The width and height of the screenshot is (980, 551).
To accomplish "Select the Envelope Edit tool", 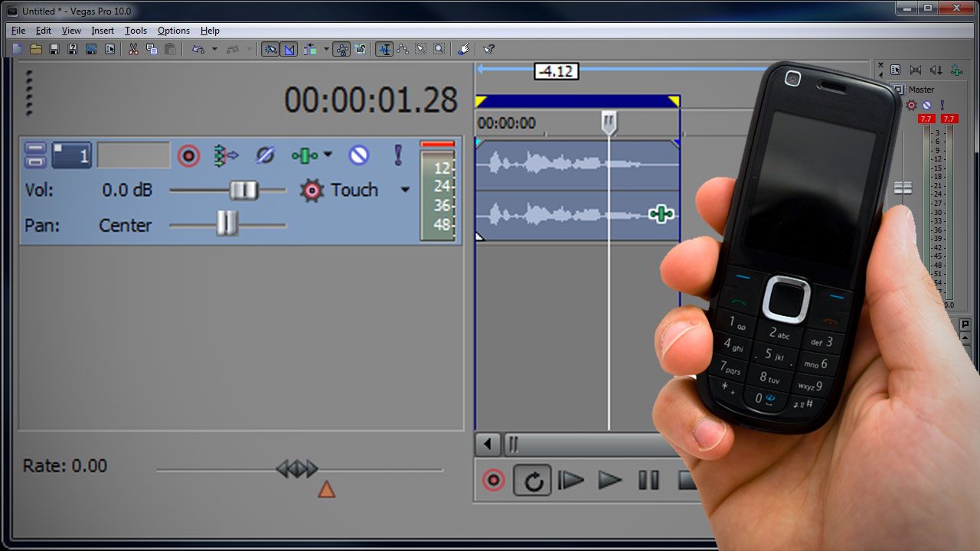I will click(x=403, y=49).
